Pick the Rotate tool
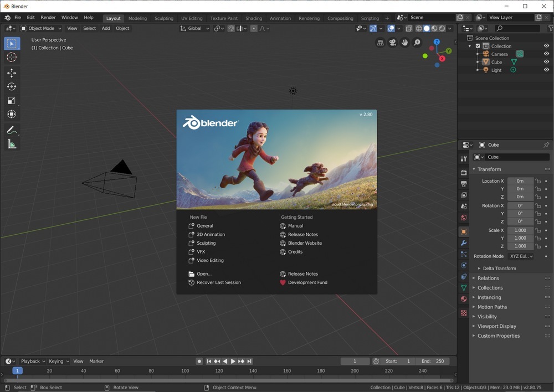554x392 pixels. (x=12, y=87)
